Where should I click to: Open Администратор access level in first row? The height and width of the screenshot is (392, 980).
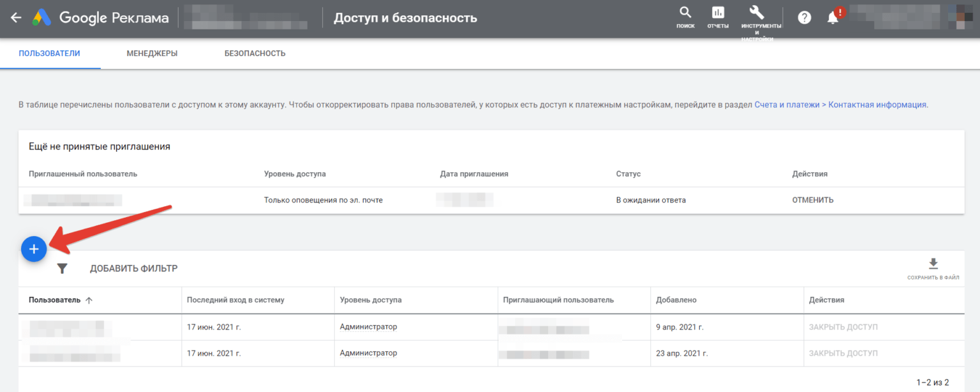pyautogui.click(x=368, y=327)
